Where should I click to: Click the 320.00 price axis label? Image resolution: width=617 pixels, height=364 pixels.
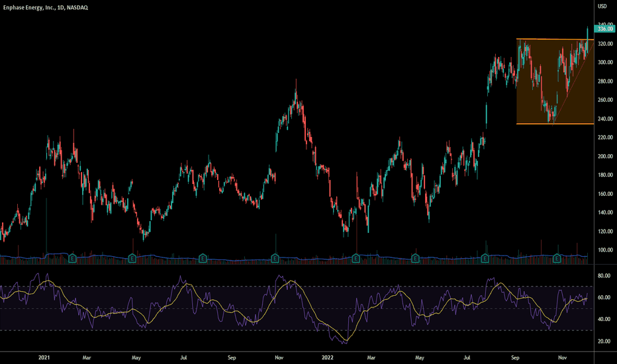[x=605, y=44]
